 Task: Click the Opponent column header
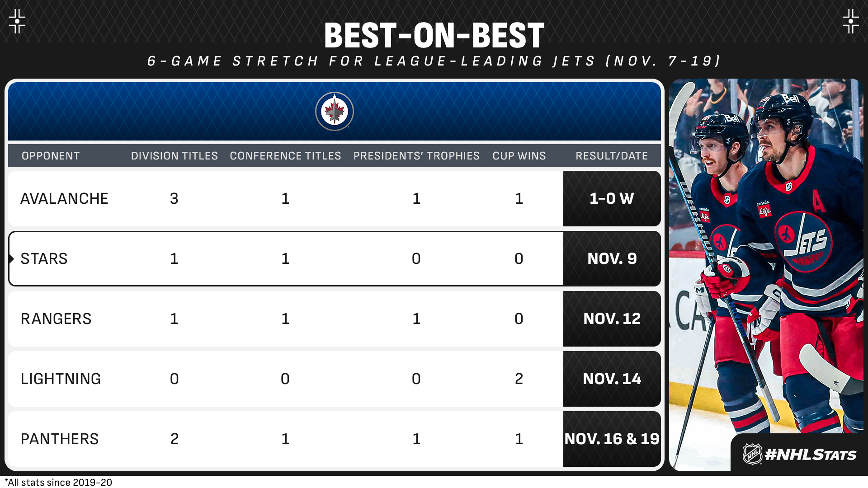click(51, 156)
